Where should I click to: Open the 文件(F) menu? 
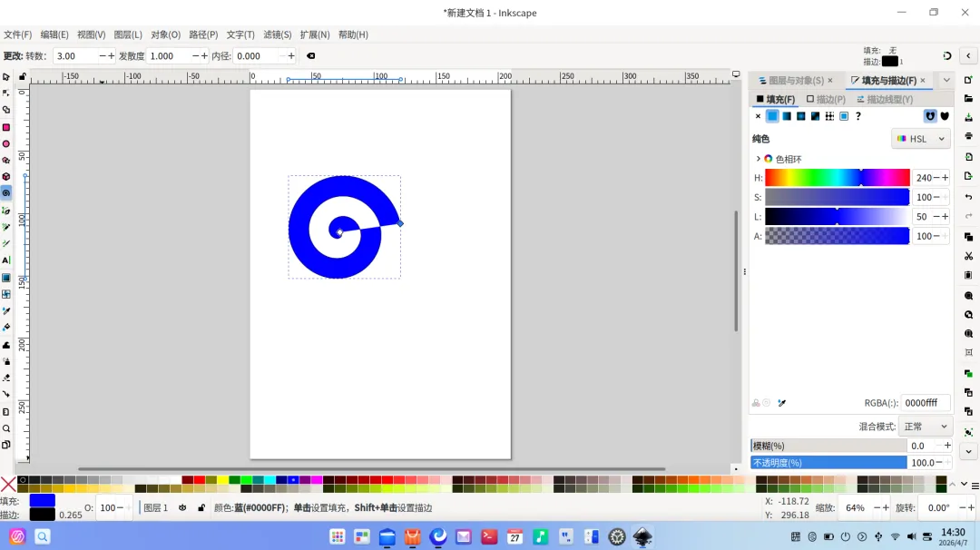coord(17,34)
